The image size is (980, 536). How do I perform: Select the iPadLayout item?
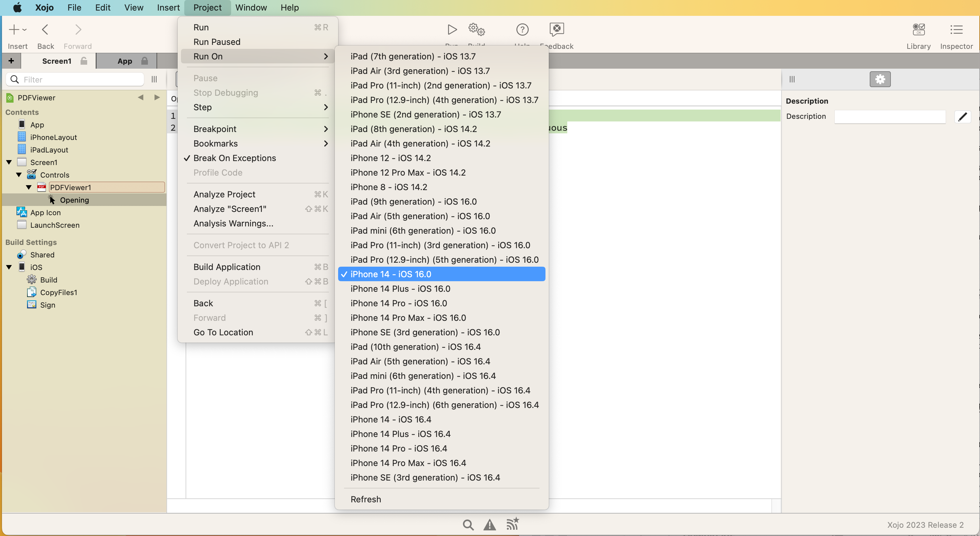(x=49, y=150)
